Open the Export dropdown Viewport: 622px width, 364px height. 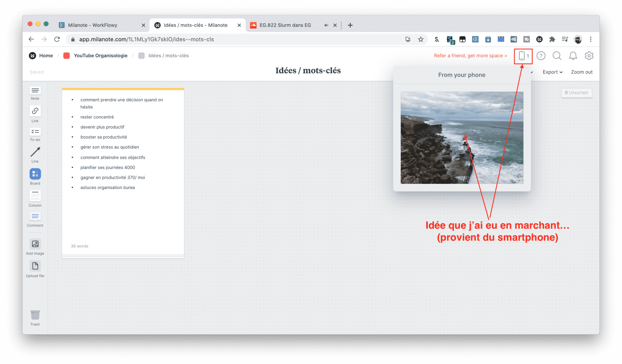(552, 72)
